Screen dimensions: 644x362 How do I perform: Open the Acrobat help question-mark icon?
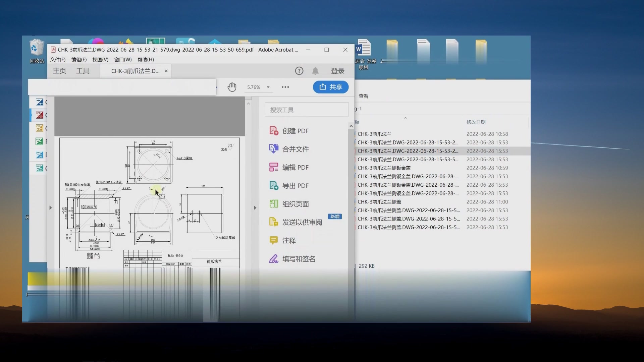tap(299, 71)
